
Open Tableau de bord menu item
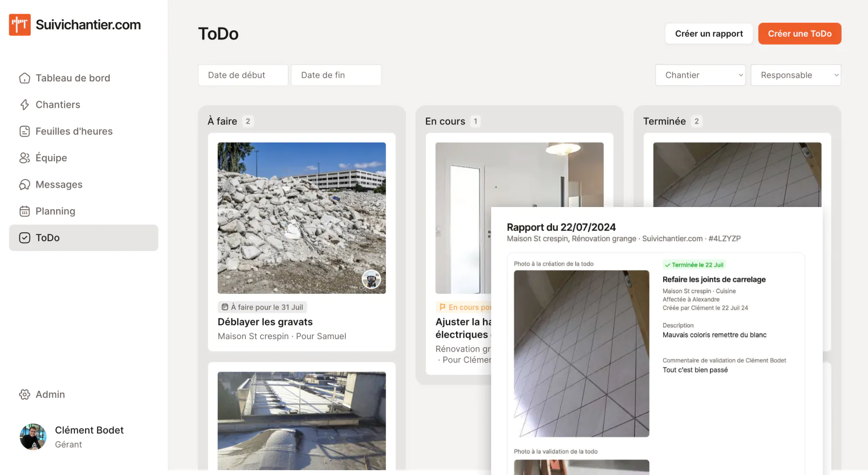[x=84, y=78]
